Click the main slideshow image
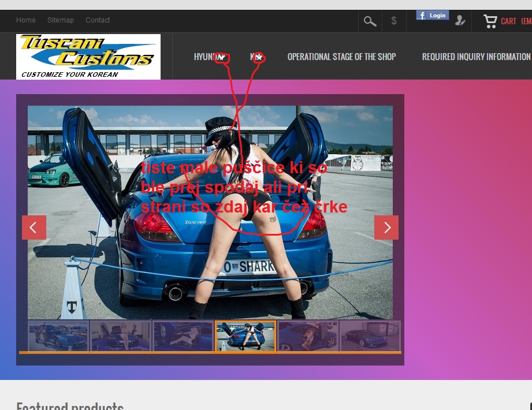 tap(210, 213)
